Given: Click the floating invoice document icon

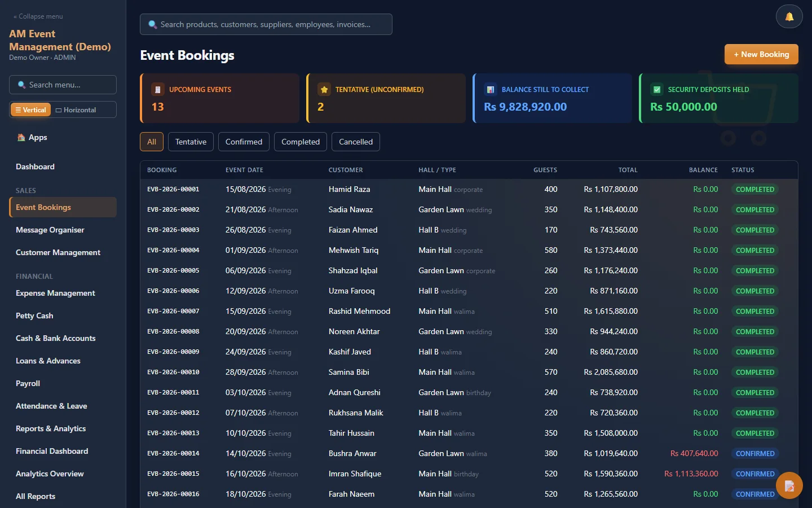Looking at the screenshot, I should pyautogui.click(x=789, y=485).
